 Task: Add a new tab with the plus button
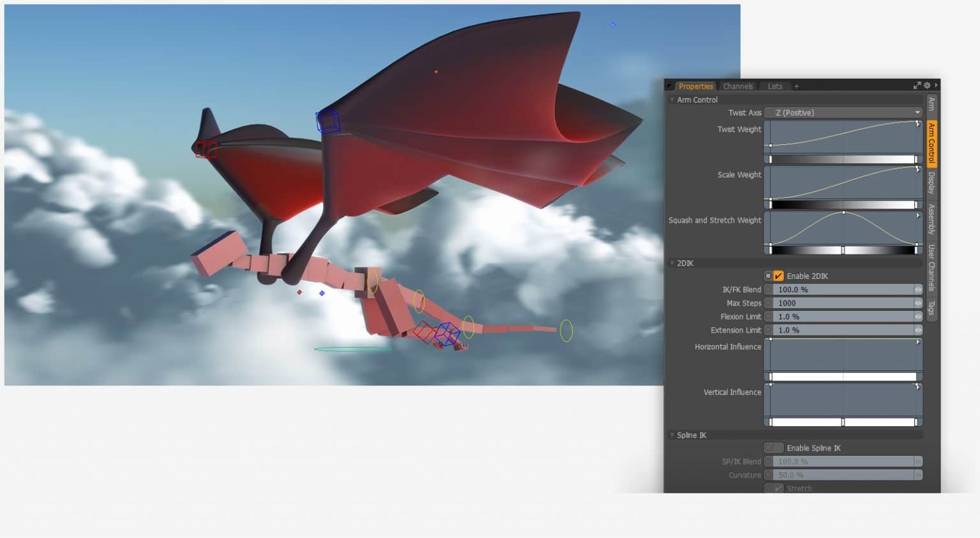796,86
